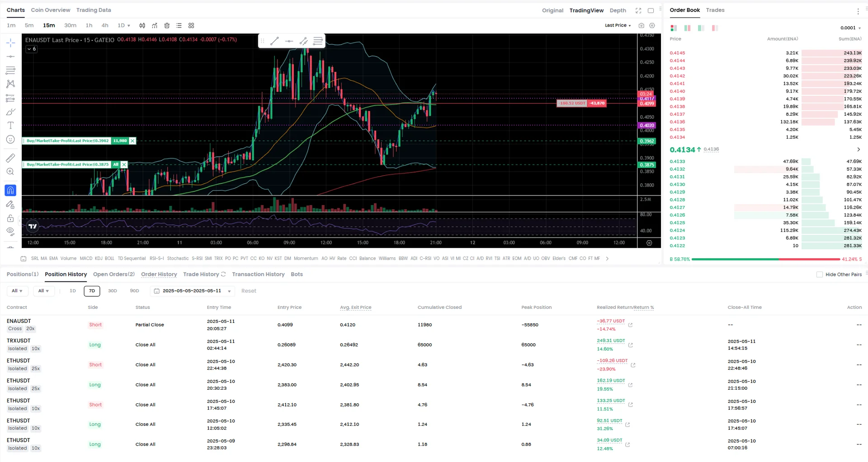Viewport: 868px width, 462px height.
Task: Check Hide Other Pairs box
Action: point(820,275)
